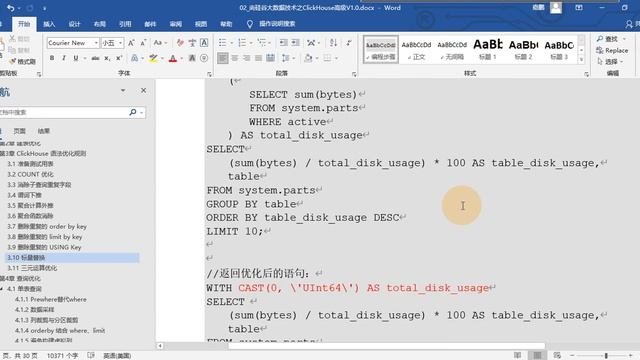Decrease font size with shrink font icon
640x360 pixels.
click(x=143, y=43)
